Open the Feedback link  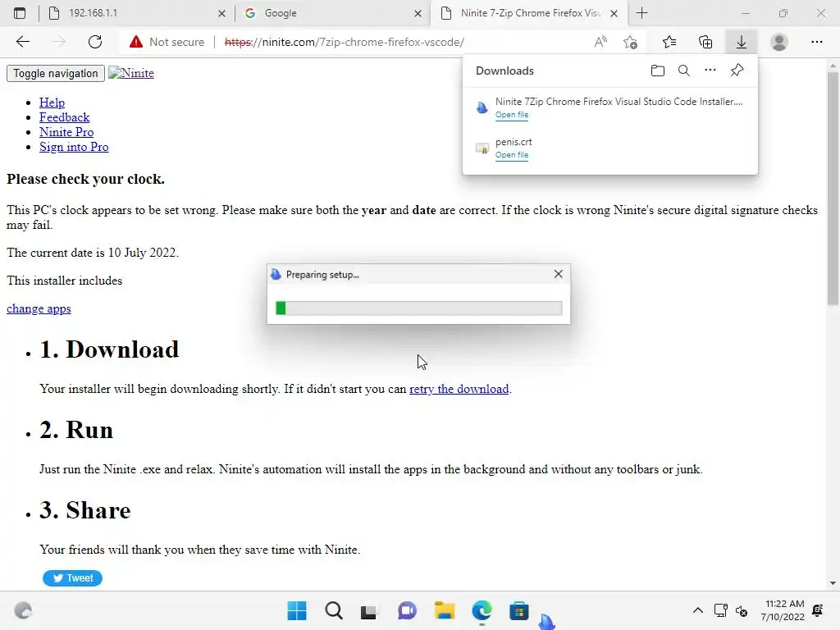pos(64,117)
